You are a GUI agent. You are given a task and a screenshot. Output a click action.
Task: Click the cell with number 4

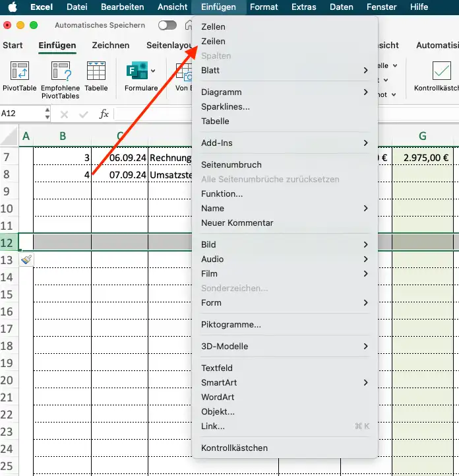tap(62, 174)
